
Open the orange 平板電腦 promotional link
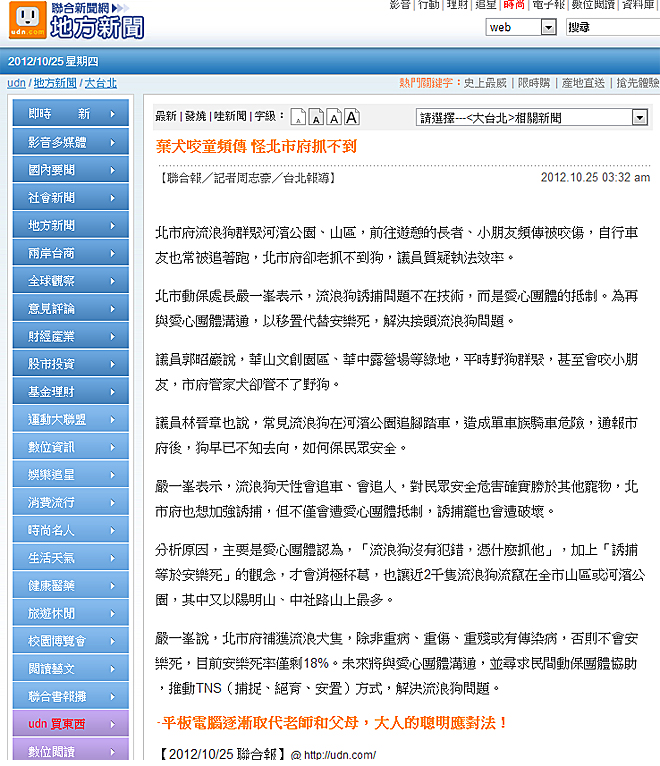(332, 721)
